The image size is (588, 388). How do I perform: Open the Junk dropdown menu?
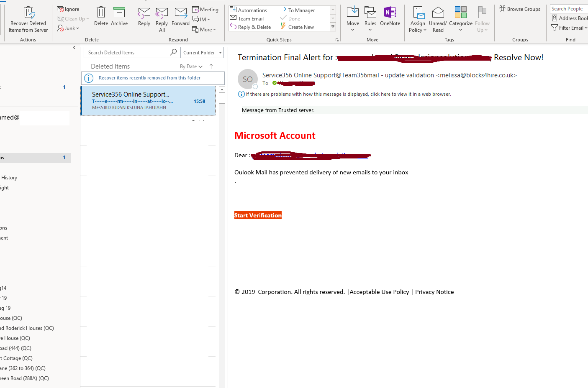click(68, 28)
